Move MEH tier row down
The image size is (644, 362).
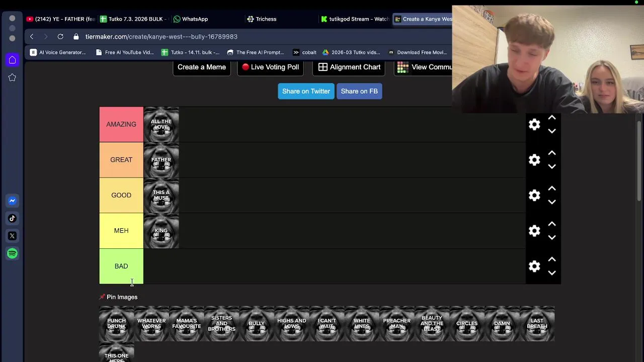(x=552, y=237)
